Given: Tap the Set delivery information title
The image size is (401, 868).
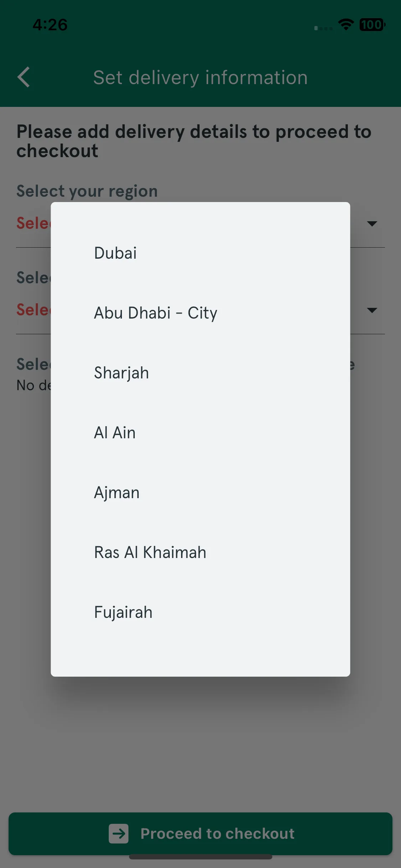Looking at the screenshot, I should 200,78.
